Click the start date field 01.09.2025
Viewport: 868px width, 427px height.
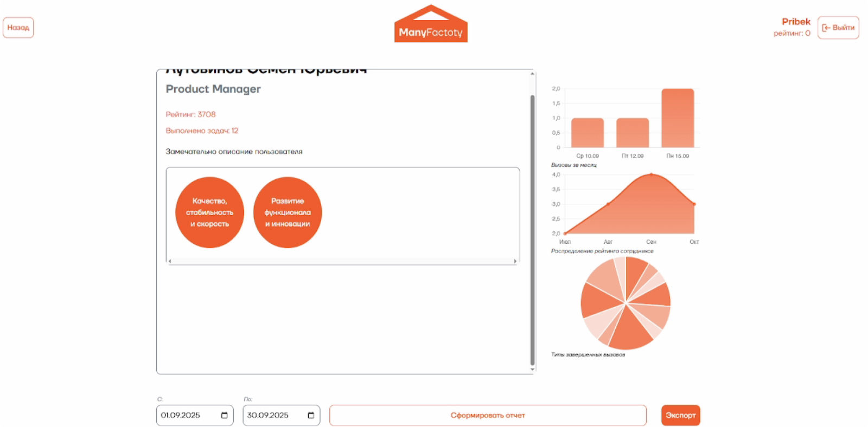(195, 416)
